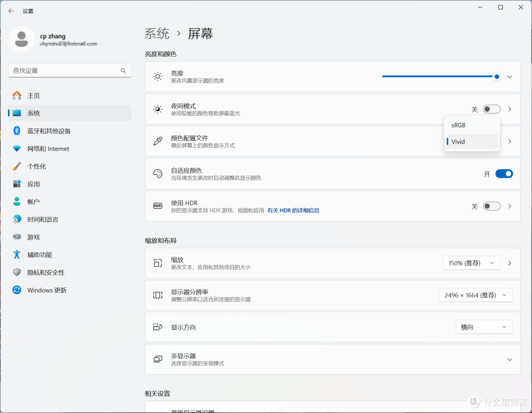Screen dimensions: 532x413
Task: Enable the 使用 HDR switch
Action: pyautogui.click(x=492, y=206)
